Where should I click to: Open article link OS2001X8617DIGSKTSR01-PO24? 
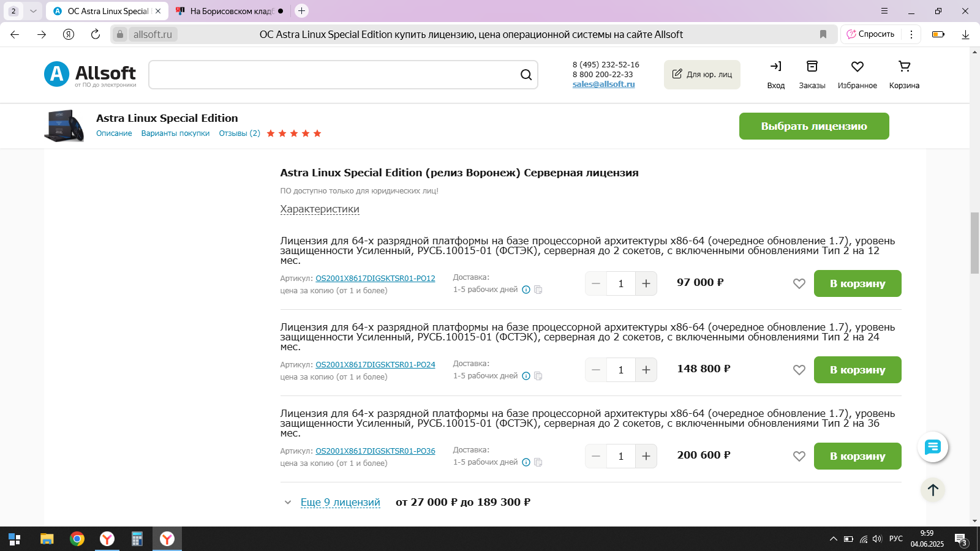(x=375, y=365)
